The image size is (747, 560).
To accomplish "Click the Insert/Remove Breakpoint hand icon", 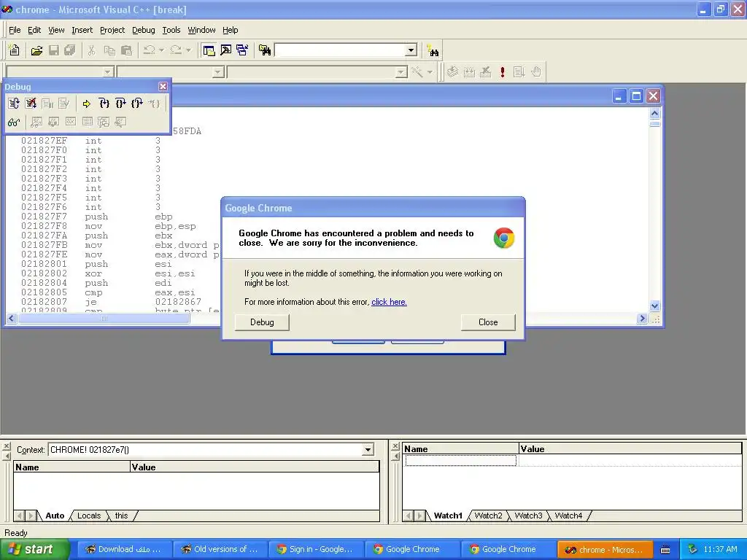I will 536,72.
